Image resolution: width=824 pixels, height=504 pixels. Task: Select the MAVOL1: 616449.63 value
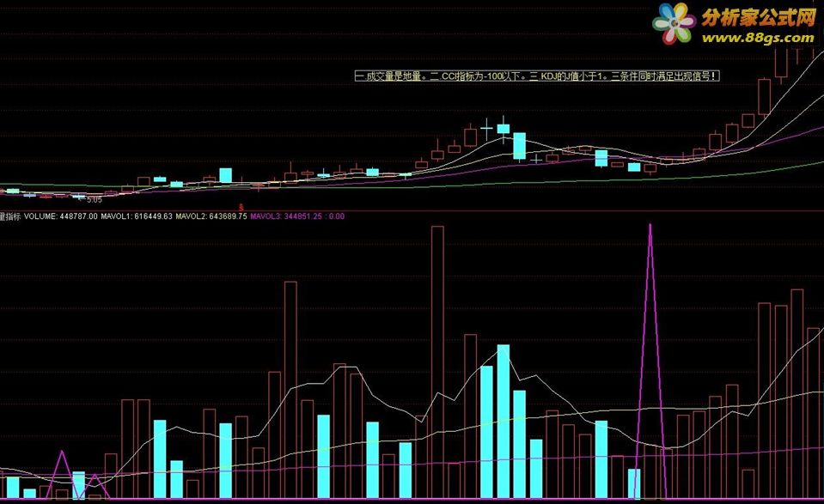(137, 216)
